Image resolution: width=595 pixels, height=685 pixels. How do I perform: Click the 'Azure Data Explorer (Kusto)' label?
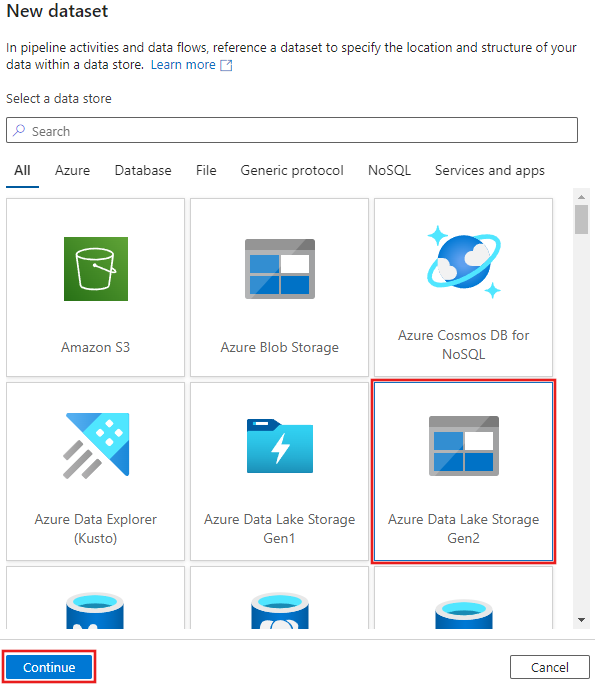[96, 529]
